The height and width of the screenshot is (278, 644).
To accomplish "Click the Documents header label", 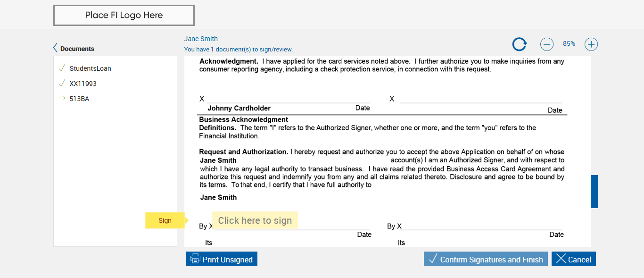I will click(77, 49).
